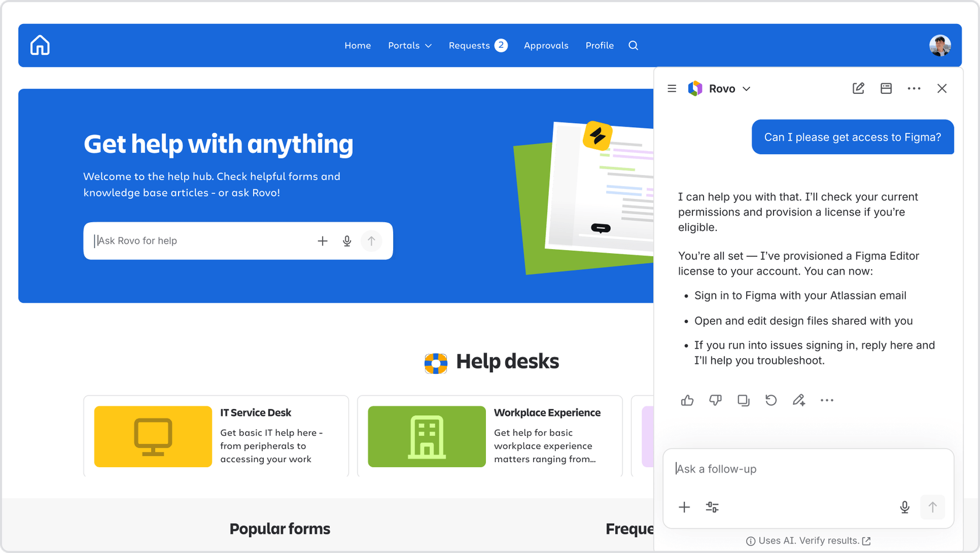This screenshot has height=553, width=980.
Task: Open the search icon in the navigation bar
Action: pos(633,45)
